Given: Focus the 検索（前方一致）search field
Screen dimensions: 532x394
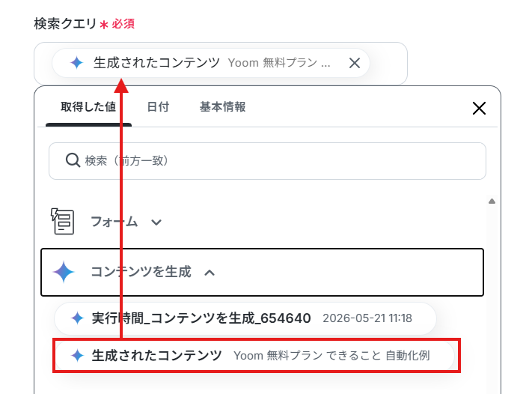Looking at the screenshot, I should click(267, 160).
